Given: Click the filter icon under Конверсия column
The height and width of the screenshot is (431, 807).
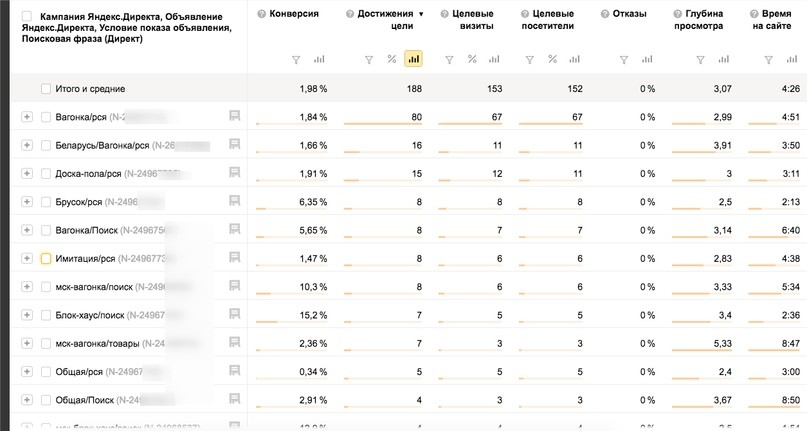Looking at the screenshot, I should pos(296,60).
